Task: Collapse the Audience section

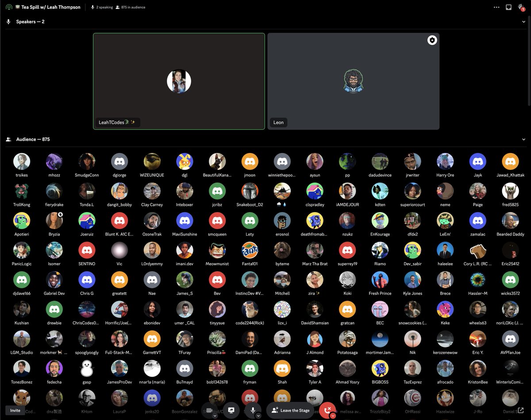Action: tap(524, 139)
